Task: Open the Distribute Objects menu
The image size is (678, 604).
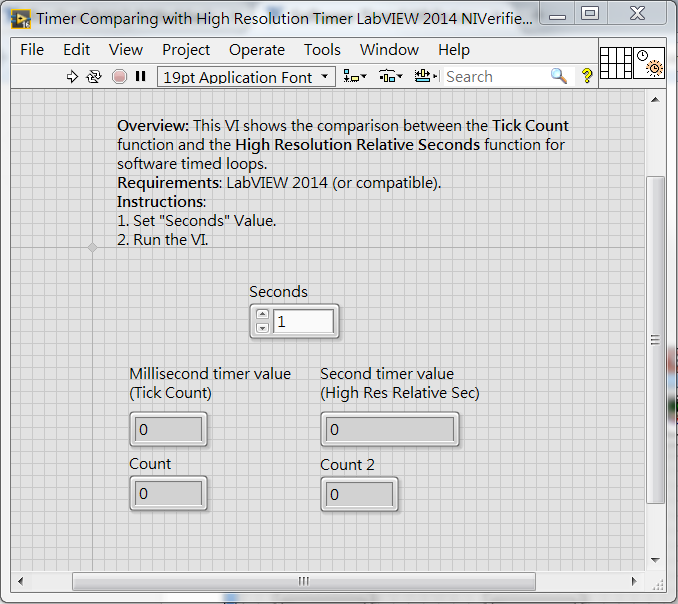Action: point(390,77)
